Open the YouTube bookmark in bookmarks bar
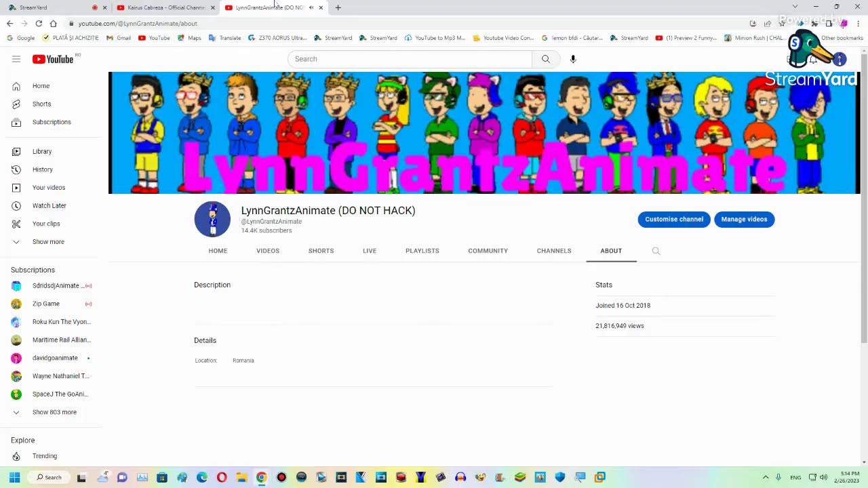The height and width of the screenshot is (488, 868). point(154,38)
